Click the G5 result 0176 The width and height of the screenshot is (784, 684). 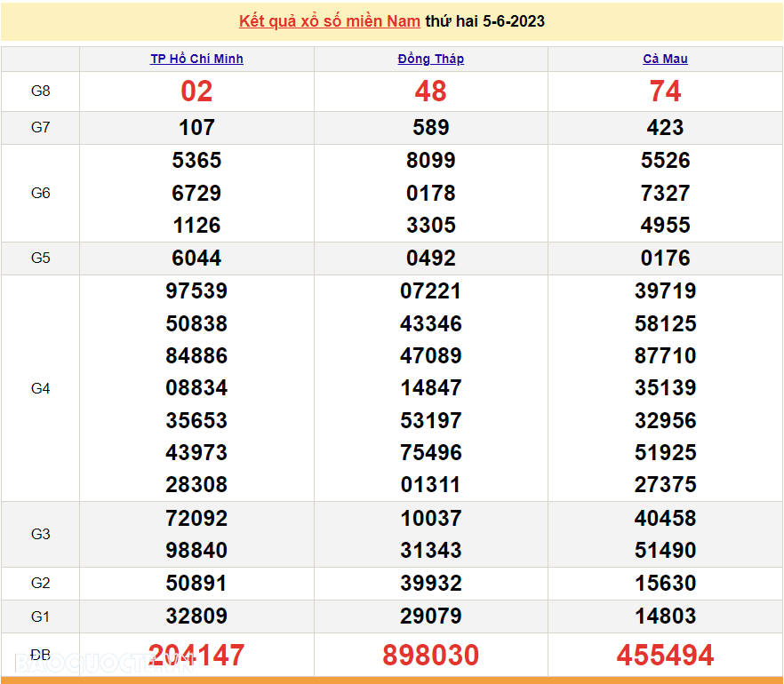point(665,258)
